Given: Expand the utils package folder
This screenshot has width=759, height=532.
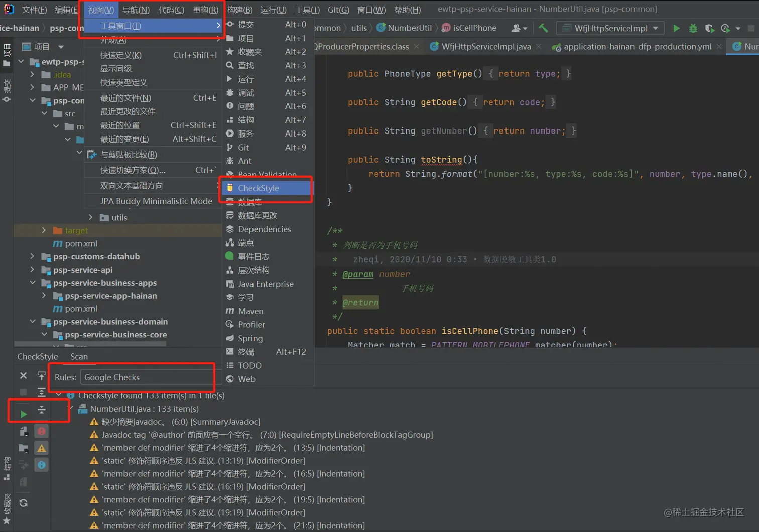Looking at the screenshot, I should [90, 217].
